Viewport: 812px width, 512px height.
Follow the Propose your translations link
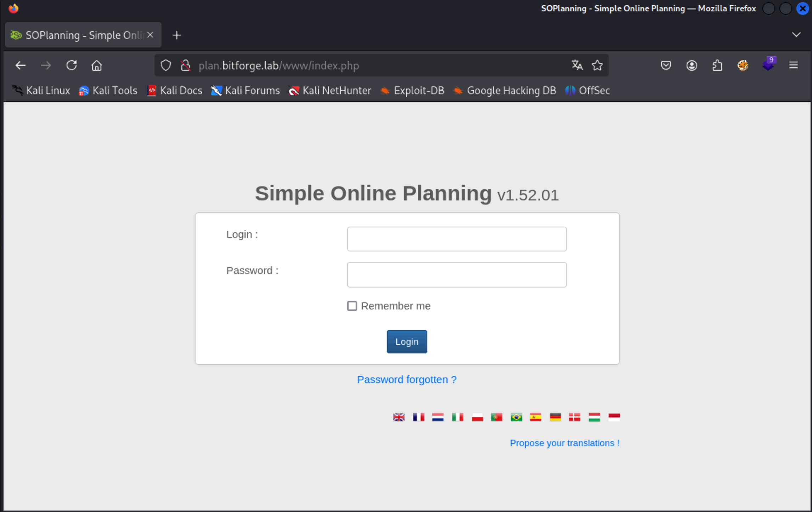coord(564,443)
